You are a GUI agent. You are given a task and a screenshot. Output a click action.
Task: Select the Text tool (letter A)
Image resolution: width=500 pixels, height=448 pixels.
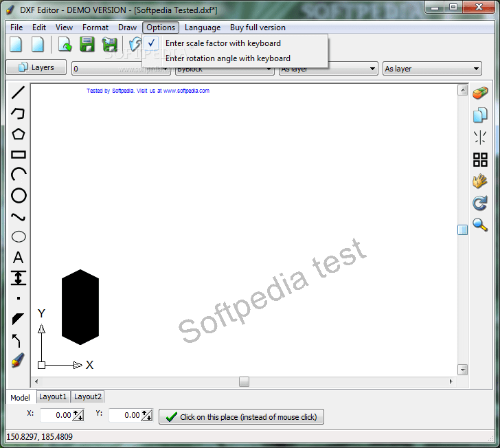point(18,257)
